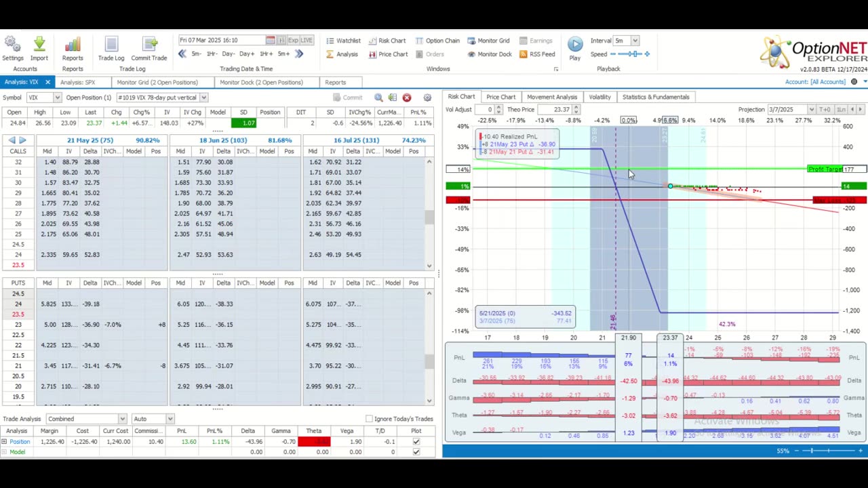Image resolution: width=868 pixels, height=488 pixels.
Task: Click the 5m+ time step button
Action: tap(283, 54)
